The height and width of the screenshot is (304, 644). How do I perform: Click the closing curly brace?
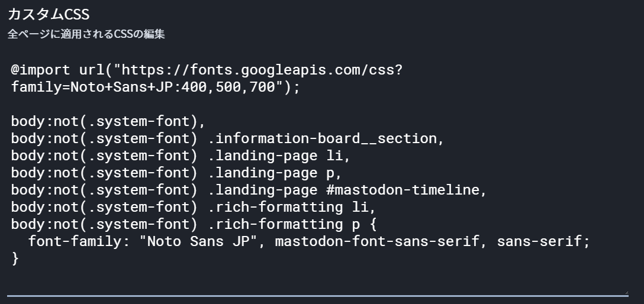click(15, 259)
